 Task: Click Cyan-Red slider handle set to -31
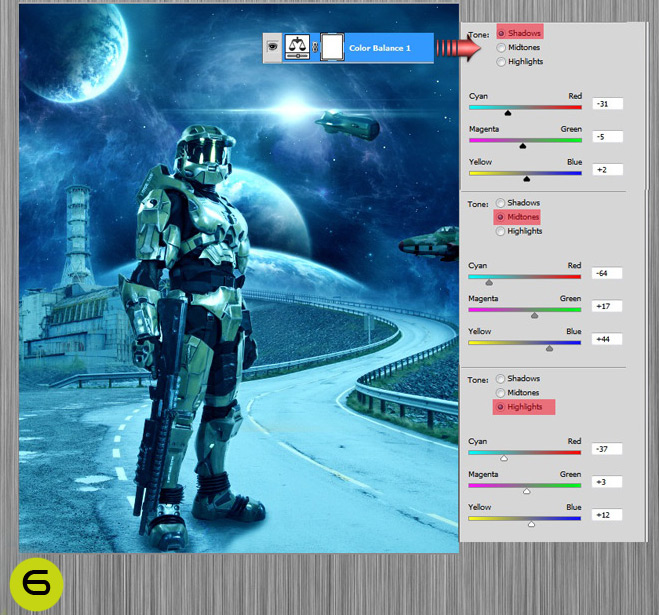(x=508, y=113)
